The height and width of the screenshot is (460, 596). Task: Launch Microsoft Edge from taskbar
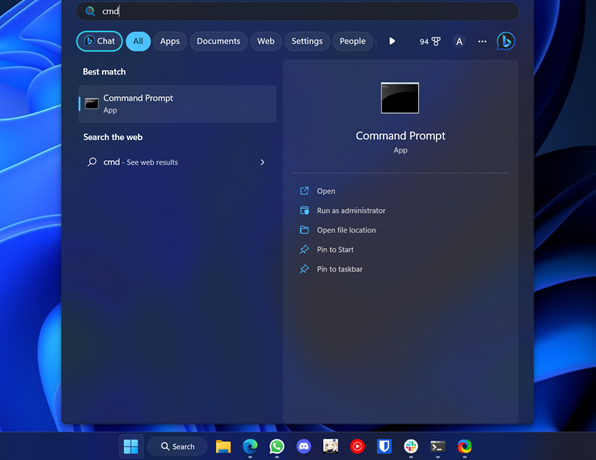[x=250, y=446]
